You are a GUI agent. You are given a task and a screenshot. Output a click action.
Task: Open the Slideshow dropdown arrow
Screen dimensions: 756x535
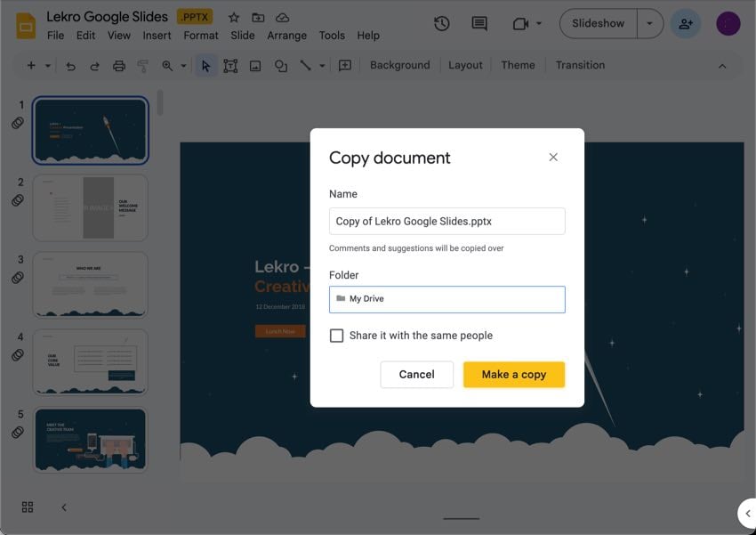pyautogui.click(x=650, y=24)
